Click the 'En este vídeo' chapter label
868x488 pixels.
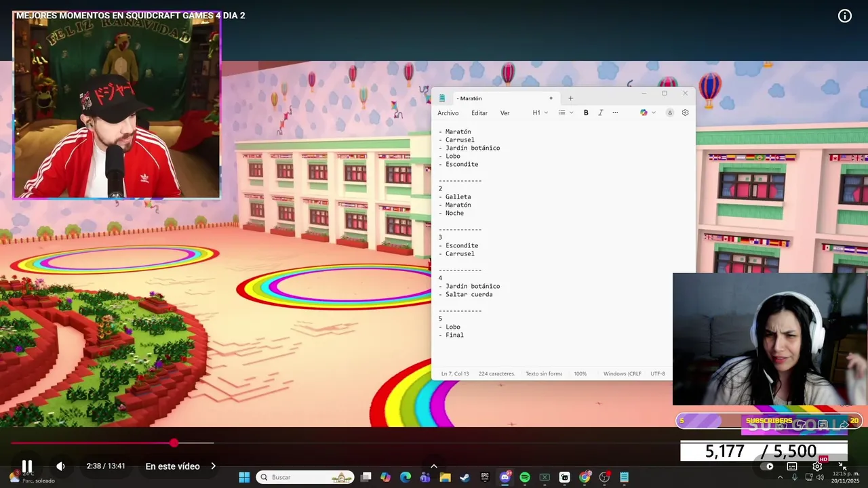tap(172, 466)
